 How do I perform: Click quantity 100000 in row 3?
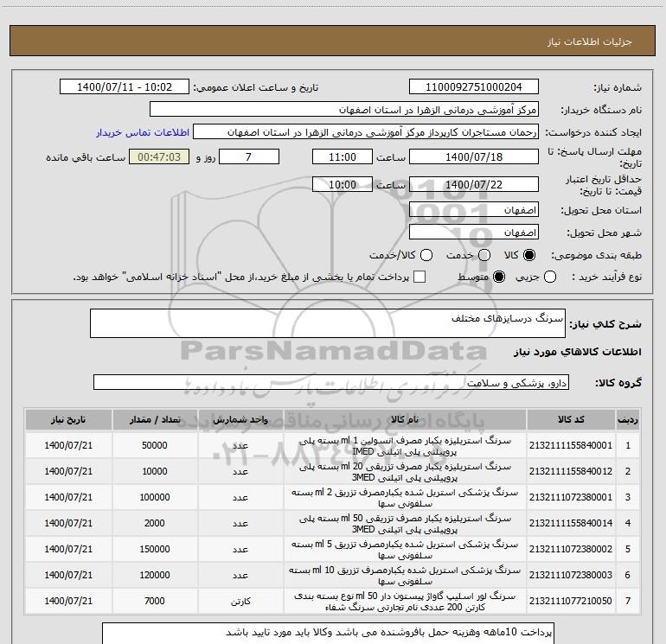(155, 497)
